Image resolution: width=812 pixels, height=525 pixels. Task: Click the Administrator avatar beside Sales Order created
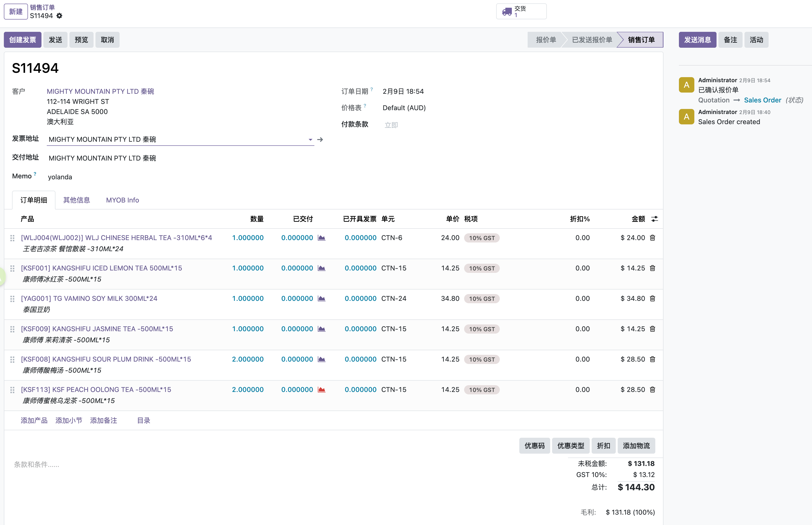[x=687, y=117]
